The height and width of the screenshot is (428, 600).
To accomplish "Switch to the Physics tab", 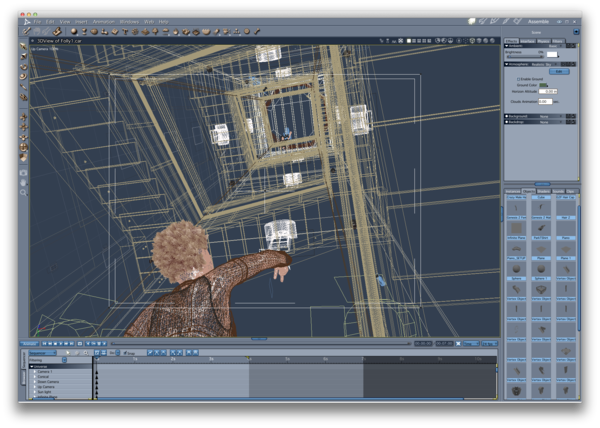I will tap(543, 41).
